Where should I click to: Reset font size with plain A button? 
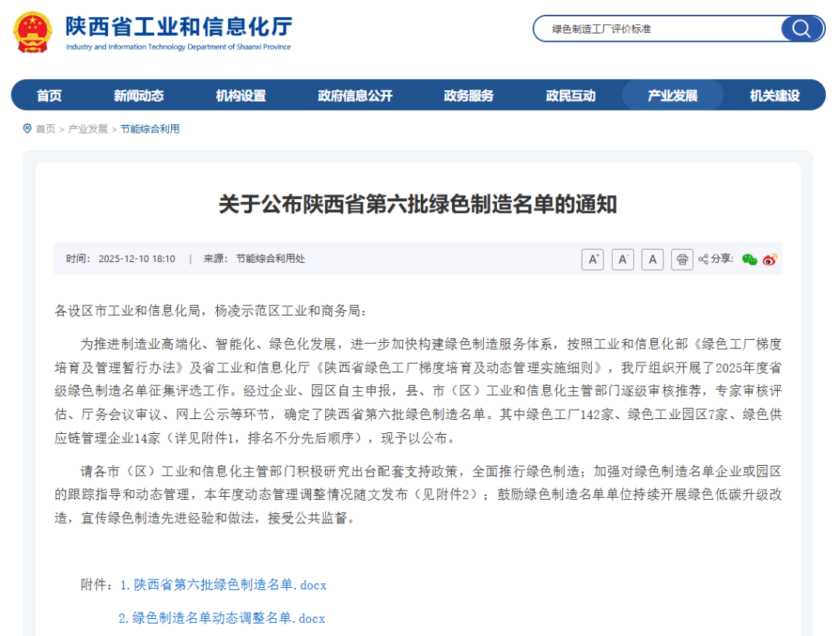(653, 260)
